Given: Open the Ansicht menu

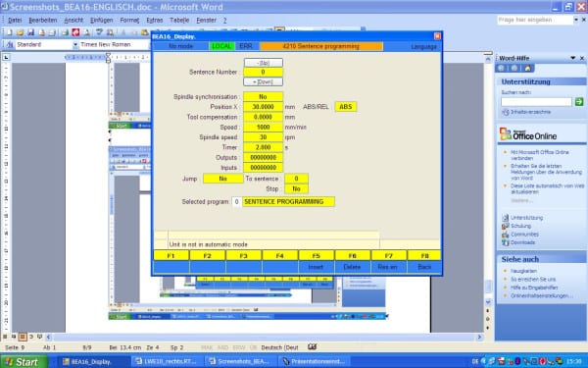Looking at the screenshot, I should pyautogui.click(x=73, y=20).
